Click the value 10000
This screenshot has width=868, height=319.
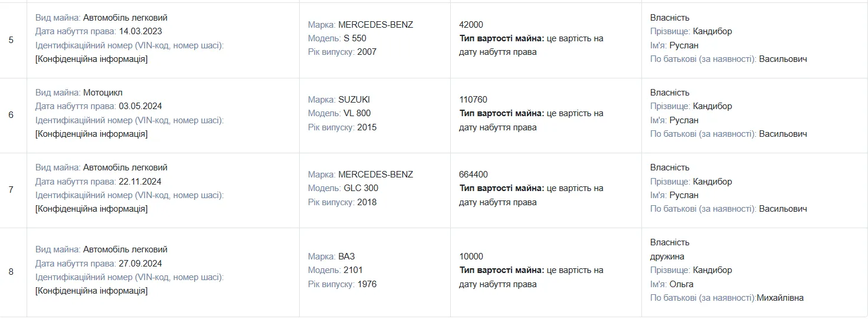coord(471,256)
